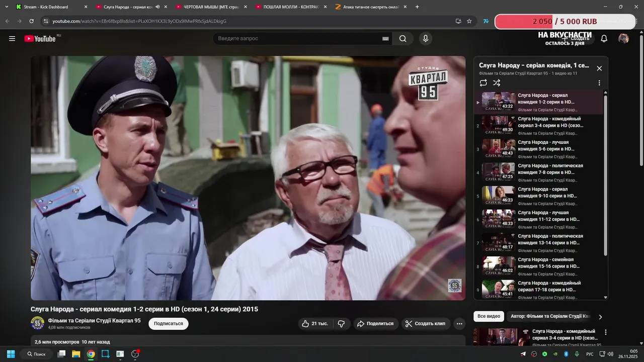The width and height of the screenshot is (644, 362).
Task: Open Фільми та Серіали Студії Квартал 95 channel link
Action: (x=94, y=321)
